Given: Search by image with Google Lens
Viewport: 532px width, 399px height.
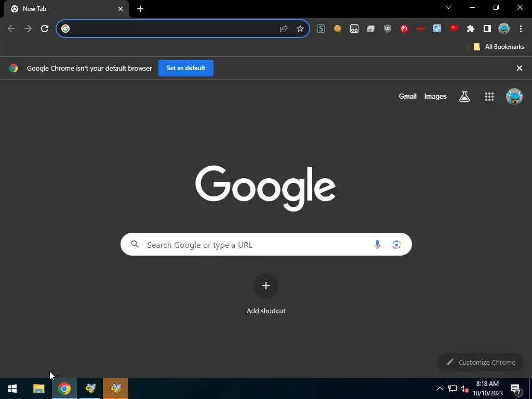Looking at the screenshot, I should point(396,244).
